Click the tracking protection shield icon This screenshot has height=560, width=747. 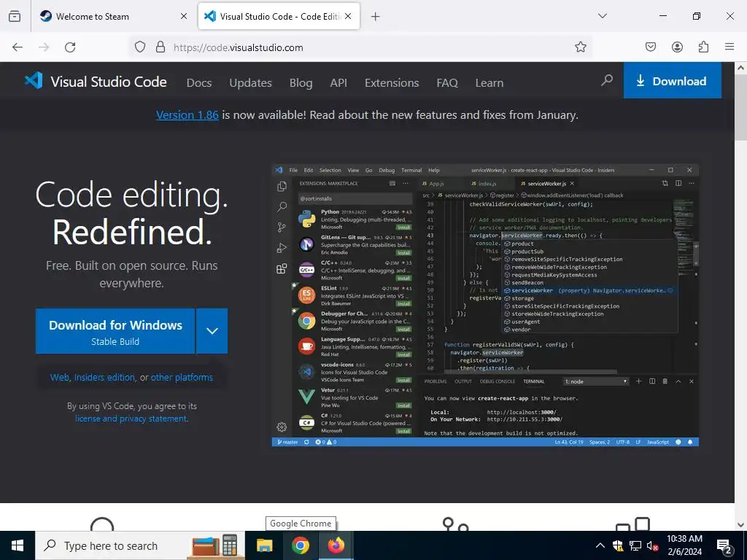[x=139, y=47]
